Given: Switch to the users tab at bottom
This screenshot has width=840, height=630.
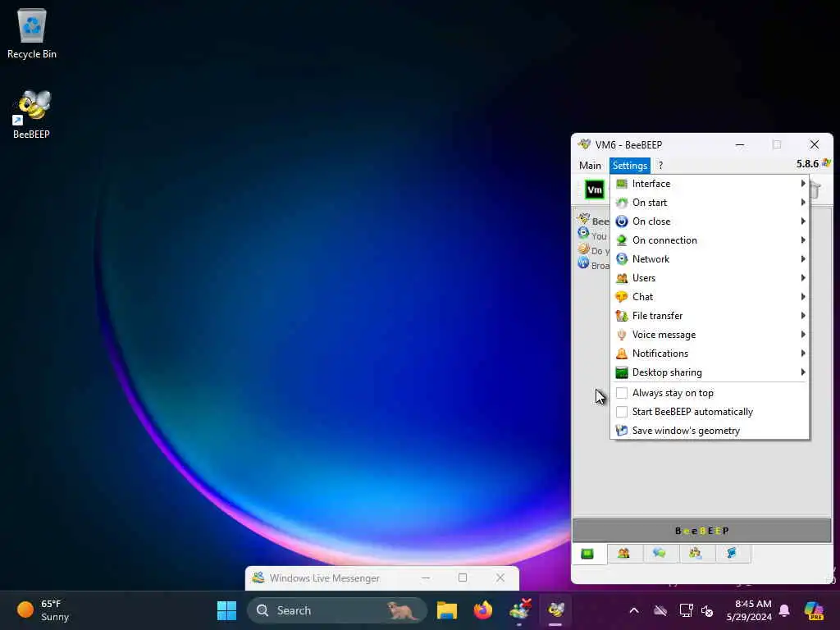Looking at the screenshot, I should click(623, 554).
